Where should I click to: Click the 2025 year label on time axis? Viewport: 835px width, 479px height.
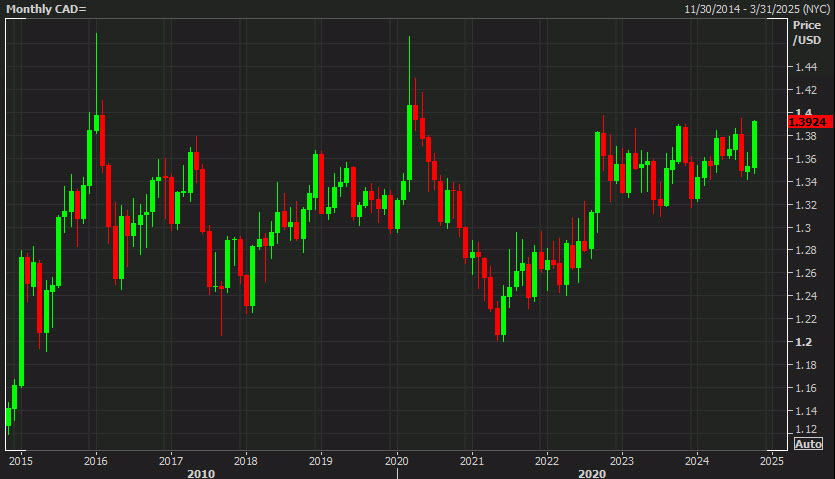(x=772, y=461)
